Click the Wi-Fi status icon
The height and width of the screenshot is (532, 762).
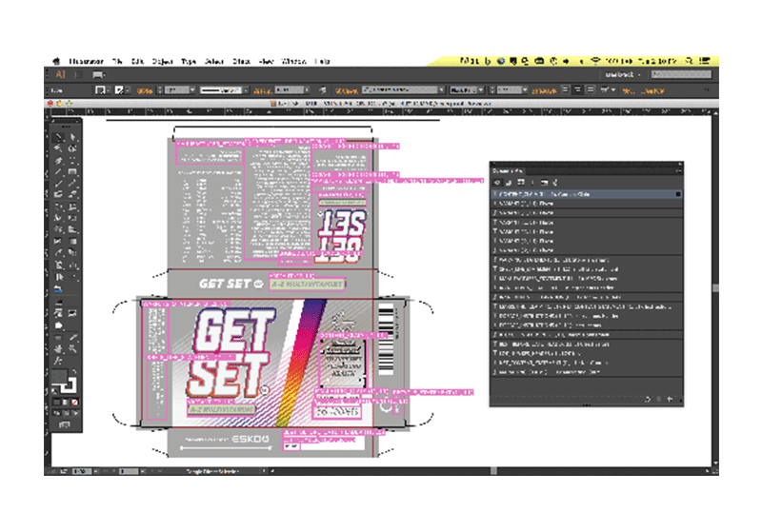pos(595,61)
